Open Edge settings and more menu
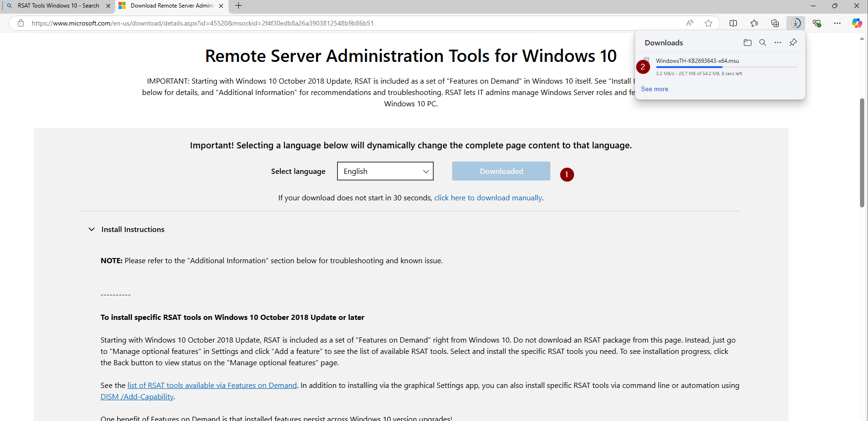This screenshot has width=868, height=421. [x=837, y=23]
